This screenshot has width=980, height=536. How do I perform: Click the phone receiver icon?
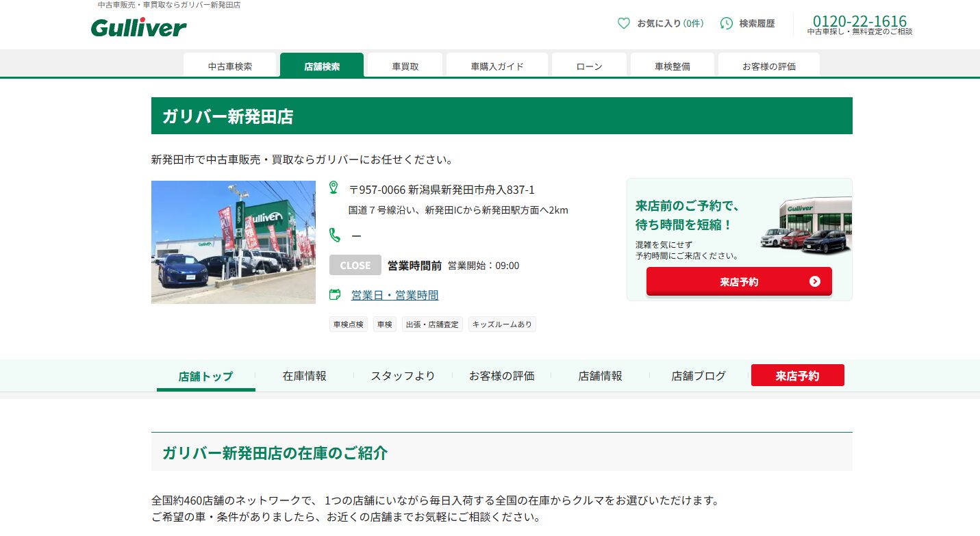(x=334, y=235)
